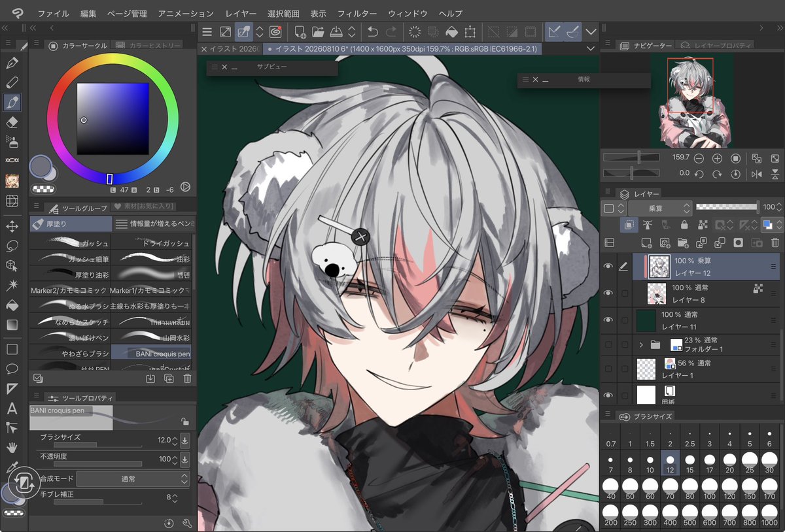The image size is (785, 532).
Task: Create a new canvas from command bar
Action: tap(300, 31)
